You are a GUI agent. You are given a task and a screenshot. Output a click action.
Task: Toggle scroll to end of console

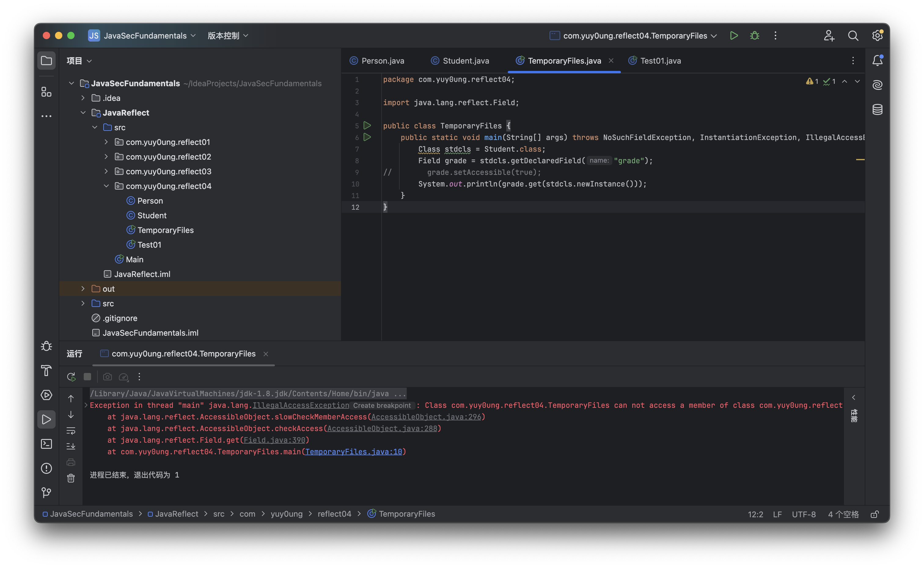click(71, 446)
